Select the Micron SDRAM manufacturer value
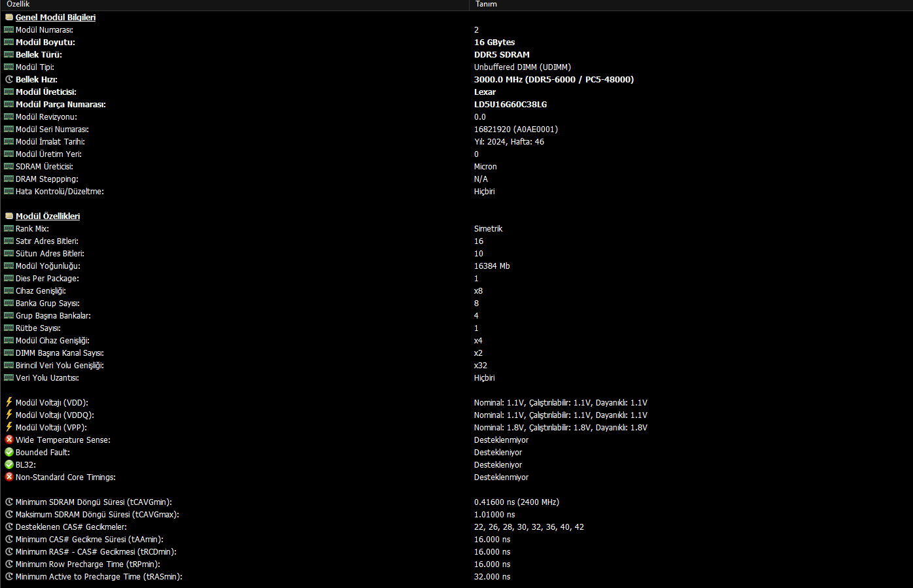Viewport: 913px width, 588px height. tap(485, 167)
